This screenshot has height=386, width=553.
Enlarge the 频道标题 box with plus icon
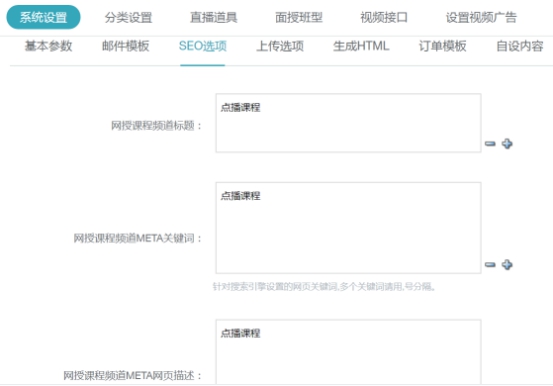coord(507,144)
